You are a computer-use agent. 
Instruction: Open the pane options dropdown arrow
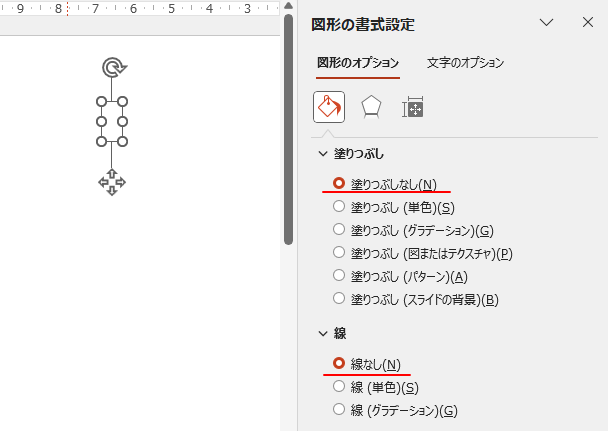pos(547,22)
